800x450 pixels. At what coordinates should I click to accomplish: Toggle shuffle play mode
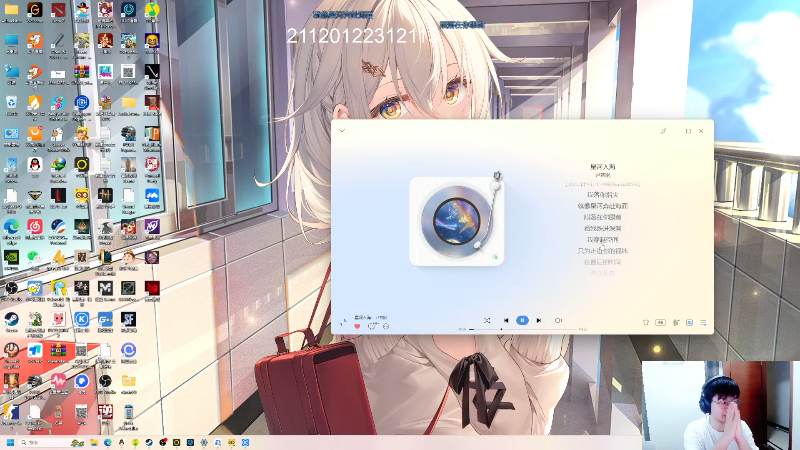tap(487, 320)
